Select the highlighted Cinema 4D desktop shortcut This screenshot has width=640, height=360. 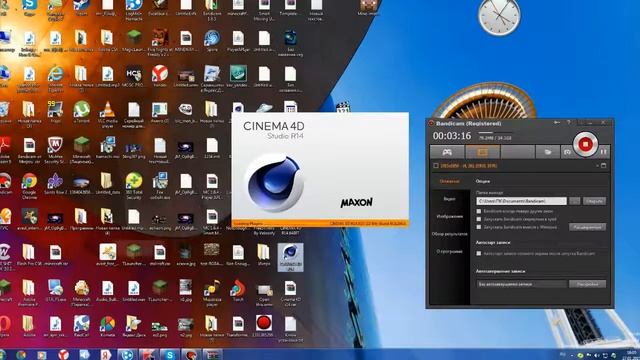tap(290, 257)
